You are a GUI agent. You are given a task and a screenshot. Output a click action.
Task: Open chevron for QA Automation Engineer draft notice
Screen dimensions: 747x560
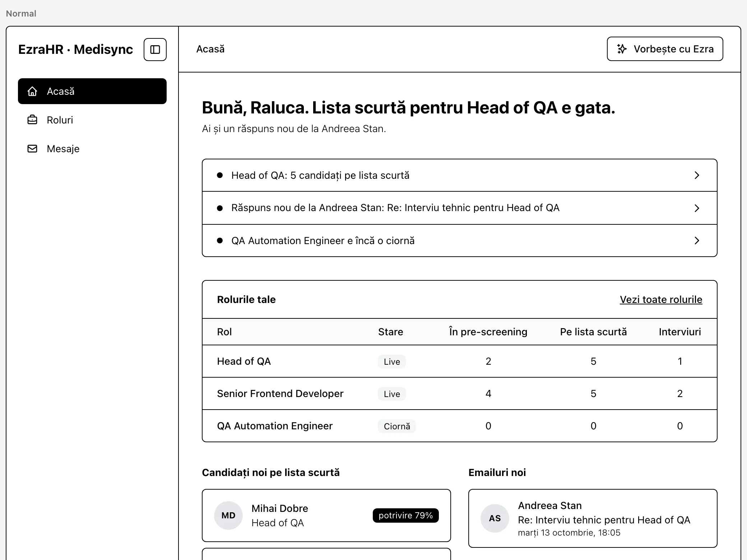click(697, 241)
